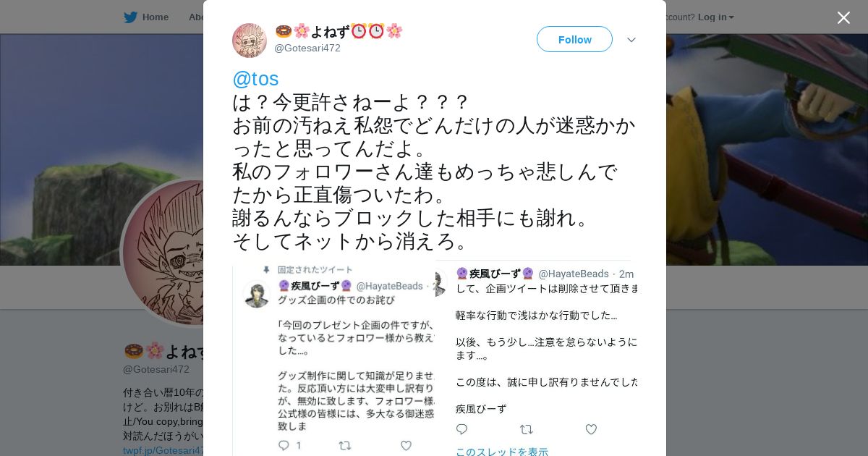Click heart icon in right embedded screenshot
Viewport: 868px width, 456px height.
pyautogui.click(x=591, y=429)
